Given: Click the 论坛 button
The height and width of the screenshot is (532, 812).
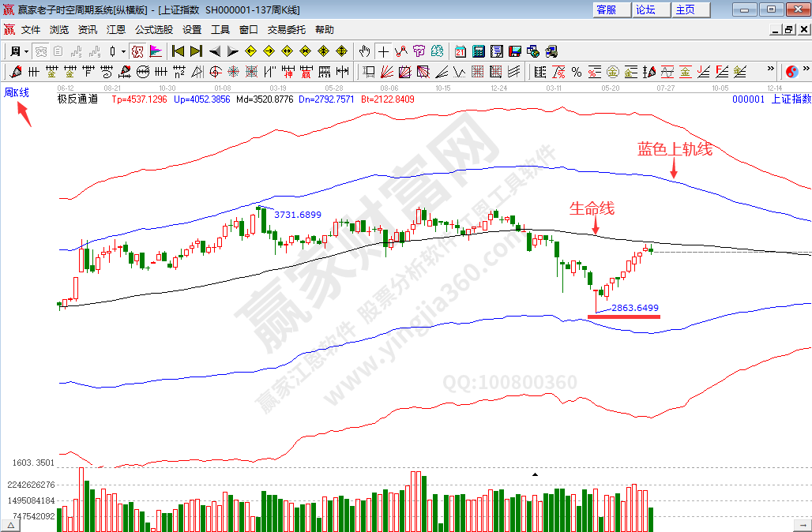Looking at the screenshot, I should [x=647, y=9].
